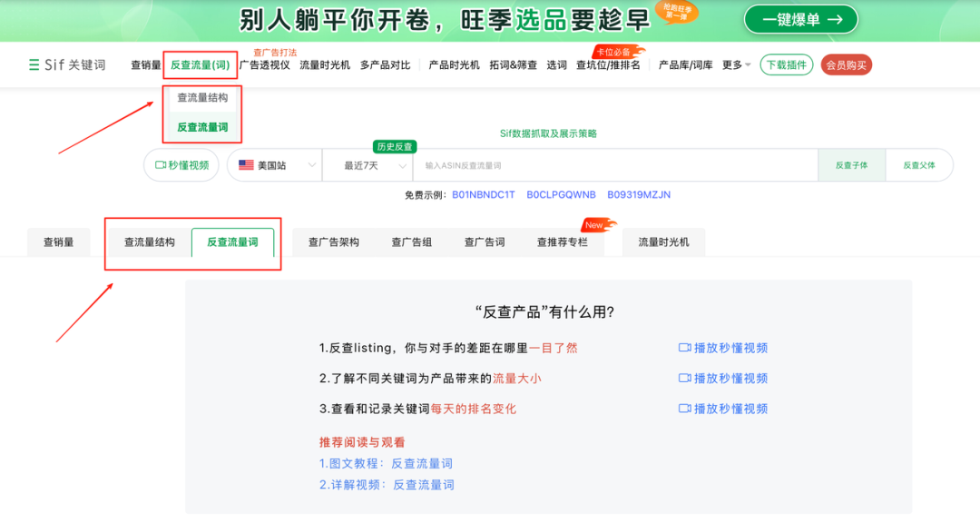Switch to 反查父体 mode

click(x=919, y=165)
